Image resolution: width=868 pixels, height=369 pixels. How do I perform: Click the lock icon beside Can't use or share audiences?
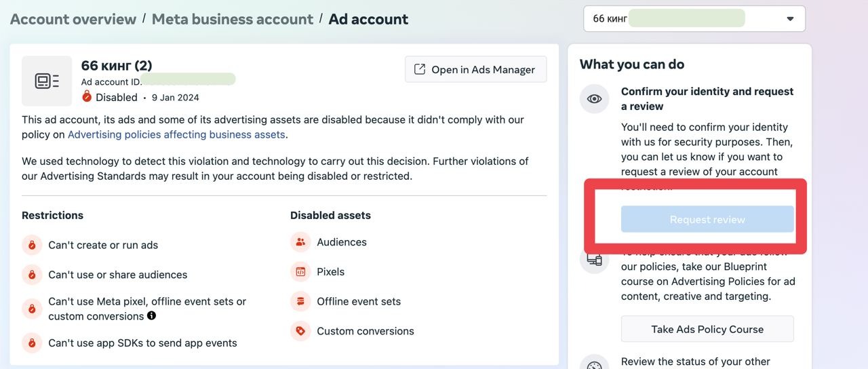coord(32,275)
